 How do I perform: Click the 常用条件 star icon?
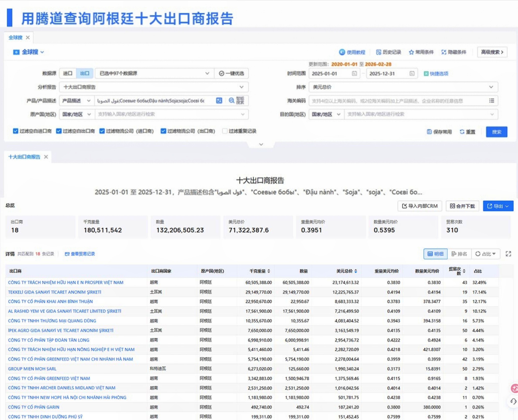[x=411, y=52]
